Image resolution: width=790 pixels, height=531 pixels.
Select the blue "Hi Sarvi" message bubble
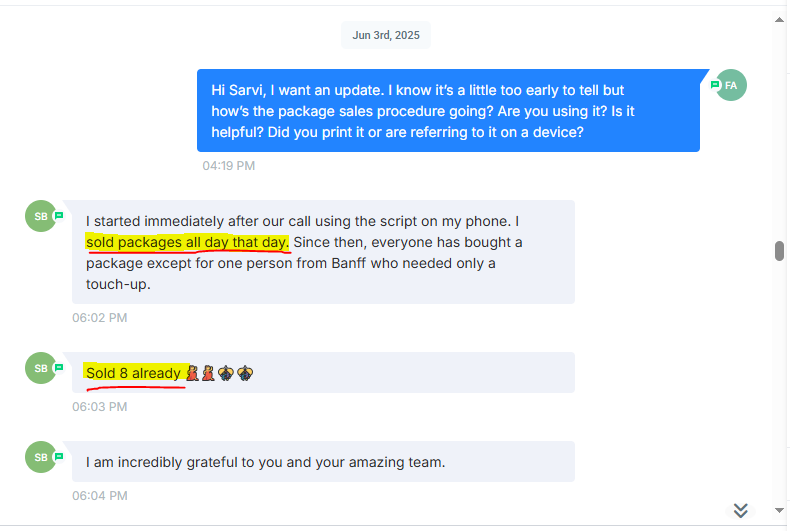pos(448,110)
